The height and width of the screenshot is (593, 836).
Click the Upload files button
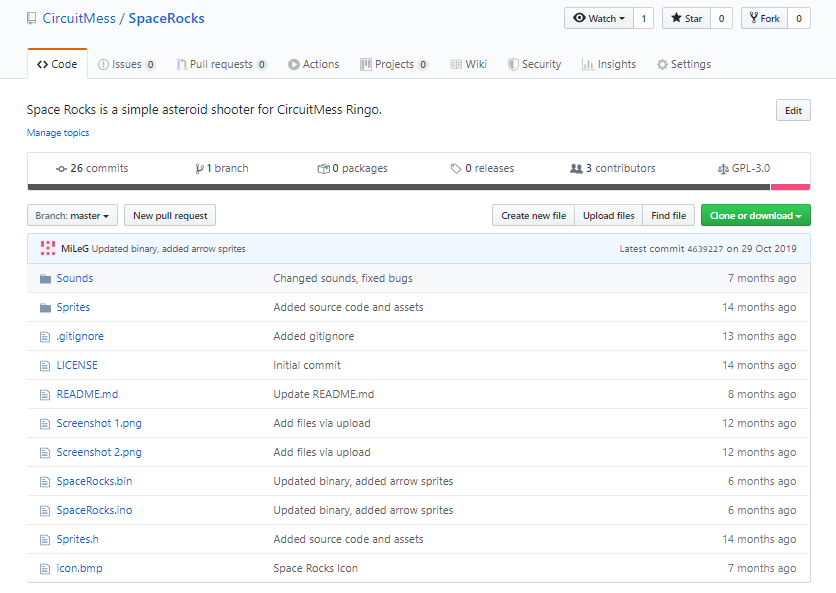coord(609,215)
